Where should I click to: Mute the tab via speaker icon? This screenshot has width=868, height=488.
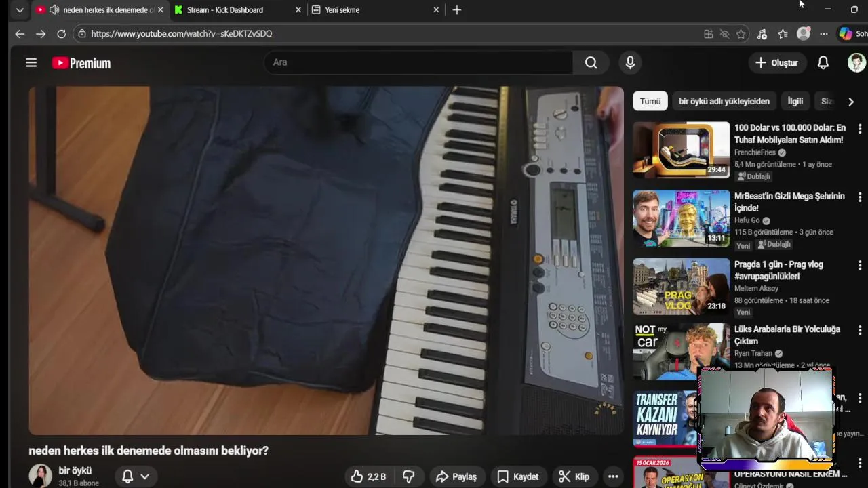click(x=54, y=9)
